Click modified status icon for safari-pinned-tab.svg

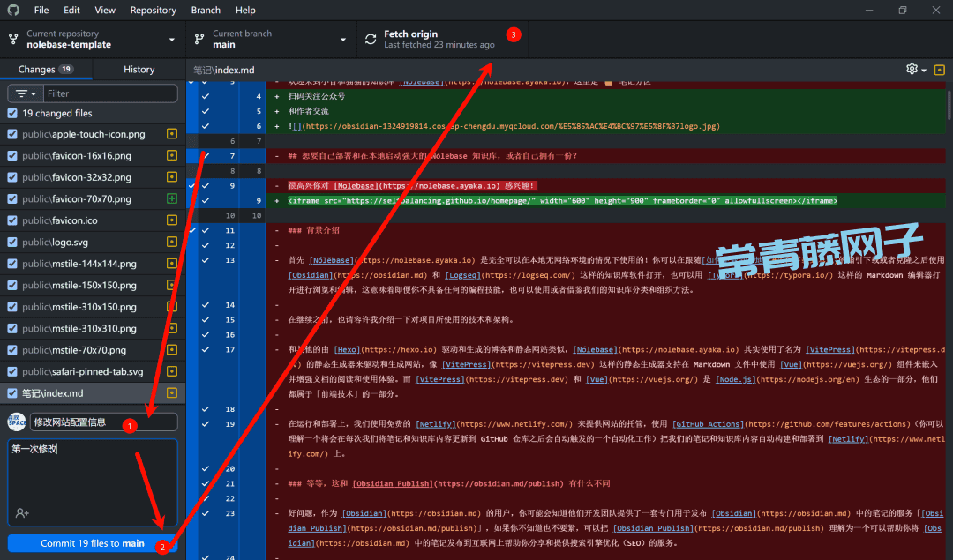click(172, 371)
